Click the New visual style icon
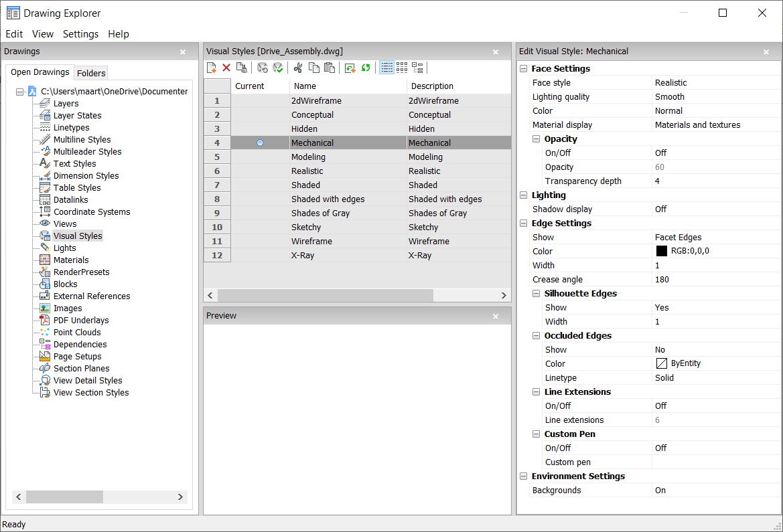Screen dimensions: 783x532 point(212,68)
